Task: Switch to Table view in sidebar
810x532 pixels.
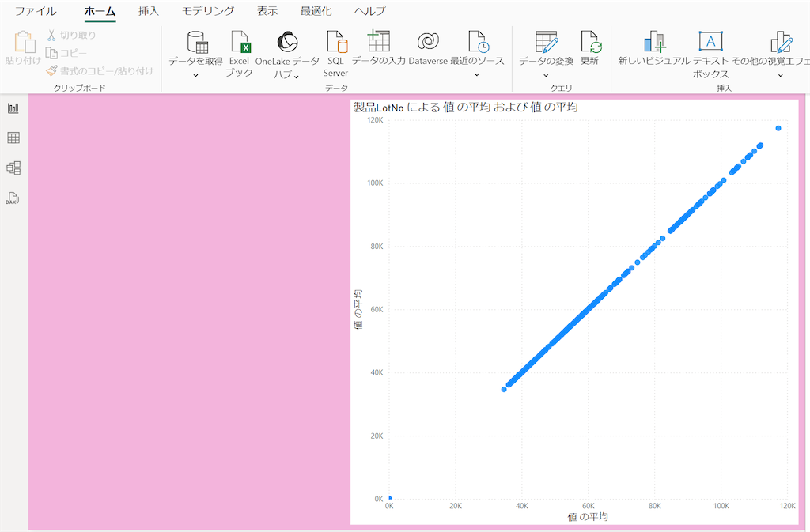Action: 13,138
